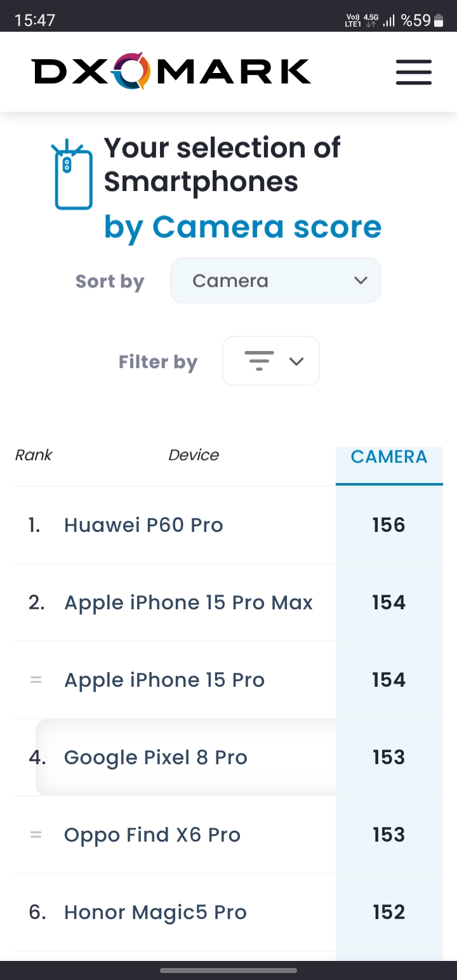Screen dimensions: 457x980
Task: Tap the bottom navigation gesture bar
Action: tap(228, 970)
